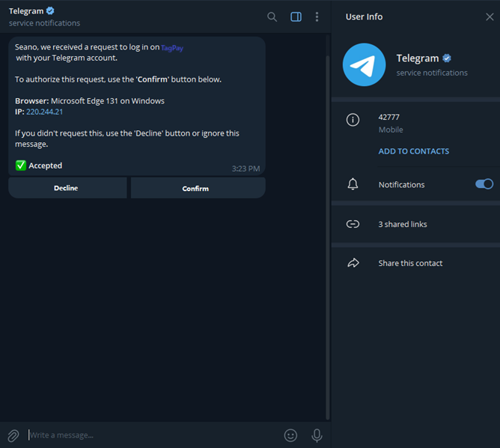The height and width of the screenshot is (448, 500).
Task: Open search in chat header
Action: point(272,17)
